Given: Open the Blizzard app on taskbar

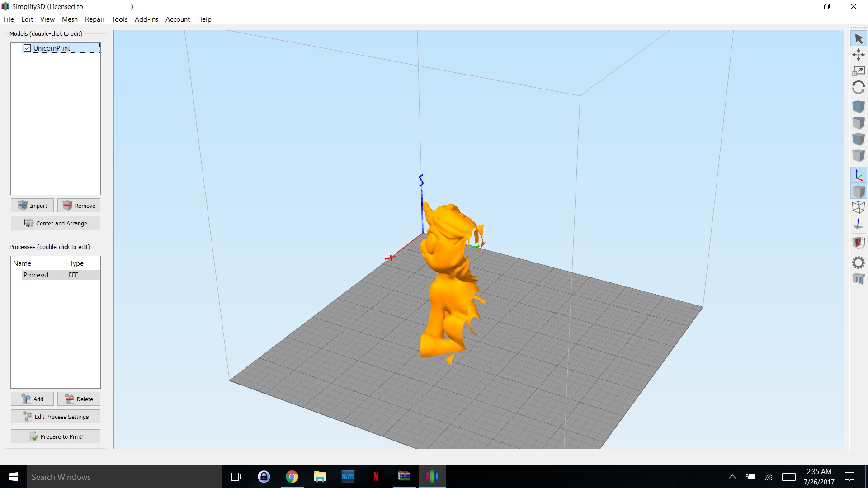Looking at the screenshot, I should click(348, 477).
